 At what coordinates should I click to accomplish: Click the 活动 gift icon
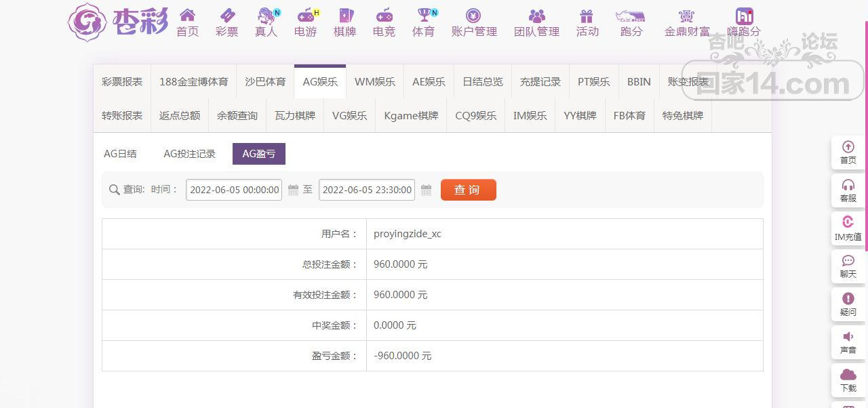[x=587, y=16]
